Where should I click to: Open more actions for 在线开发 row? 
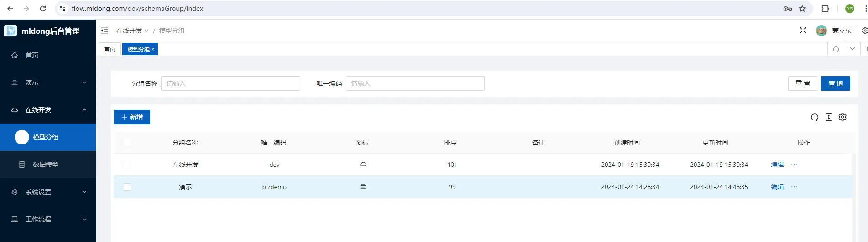click(x=794, y=165)
